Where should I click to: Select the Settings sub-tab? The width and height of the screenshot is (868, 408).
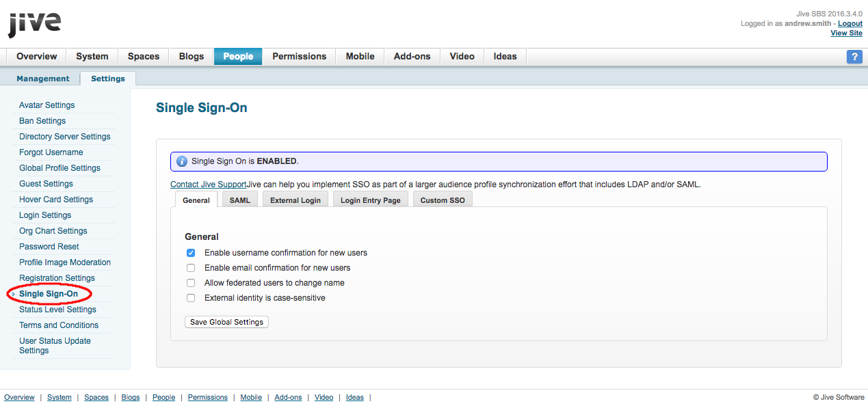coord(108,79)
